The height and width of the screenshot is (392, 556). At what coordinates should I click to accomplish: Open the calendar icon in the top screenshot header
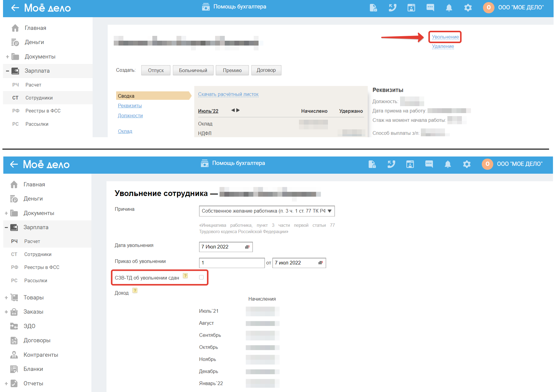tap(411, 8)
